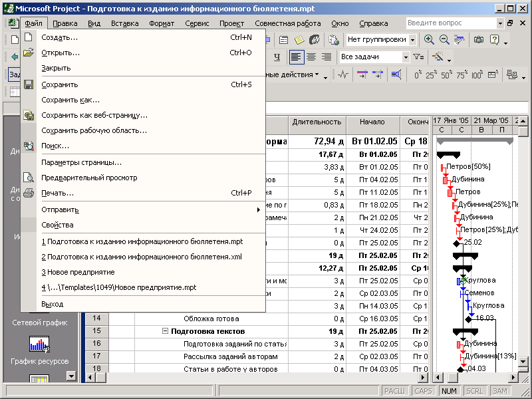532x399 pixels.
Task: Click Update as Scheduled icon
Action: [x=362, y=74]
